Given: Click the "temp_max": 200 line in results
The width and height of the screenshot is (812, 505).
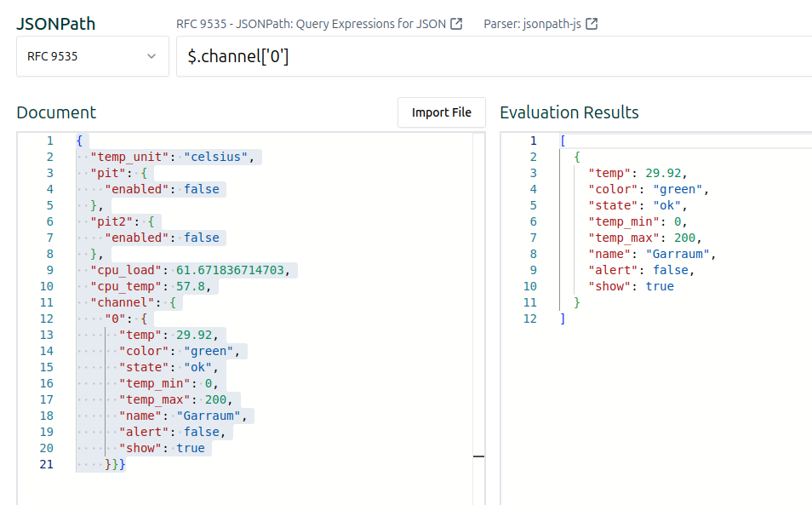Looking at the screenshot, I should point(644,238).
